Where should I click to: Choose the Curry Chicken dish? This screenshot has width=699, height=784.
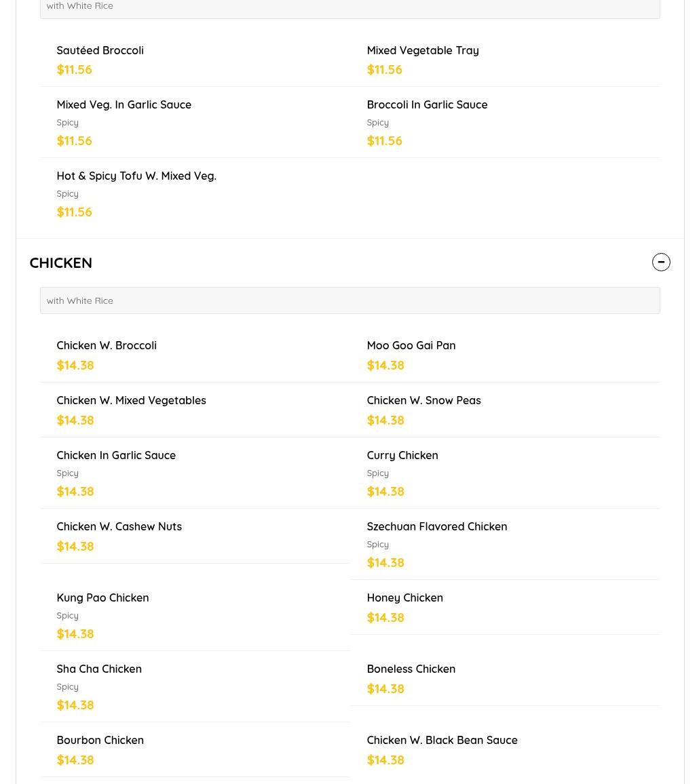point(402,456)
